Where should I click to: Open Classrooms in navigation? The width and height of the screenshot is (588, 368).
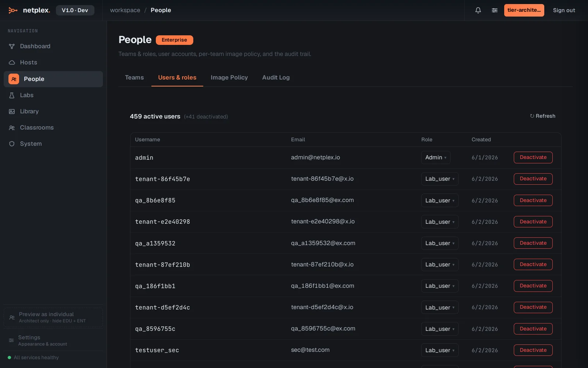[x=53, y=128]
